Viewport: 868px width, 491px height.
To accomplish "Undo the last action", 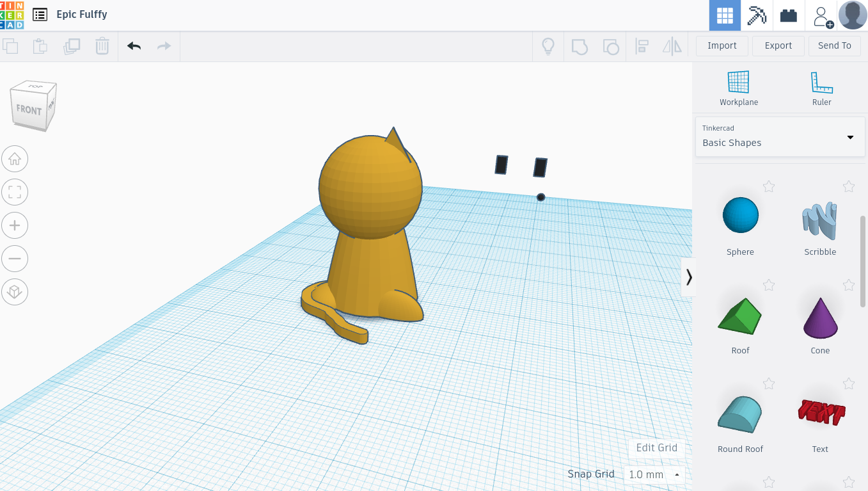I will pyautogui.click(x=134, y=46).
